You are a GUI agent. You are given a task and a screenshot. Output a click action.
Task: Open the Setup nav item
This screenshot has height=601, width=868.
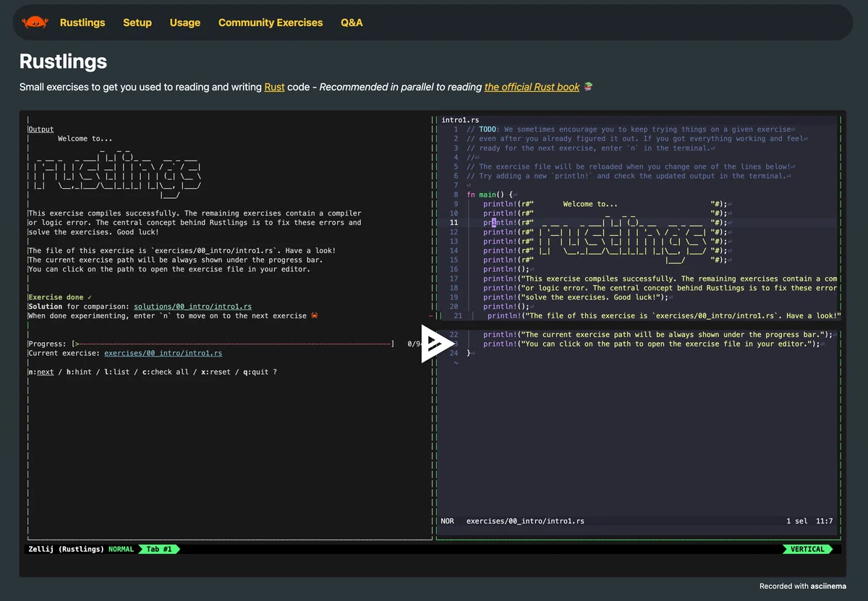coord(137,22)
